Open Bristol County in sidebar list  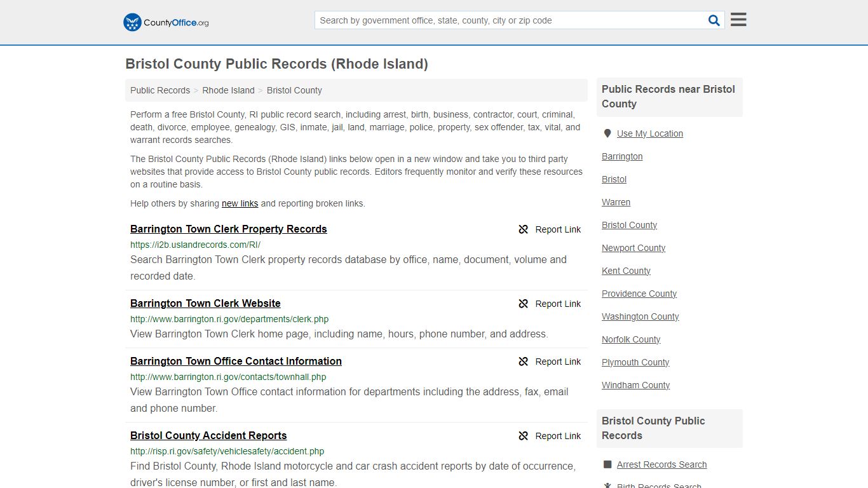[629, 225]
